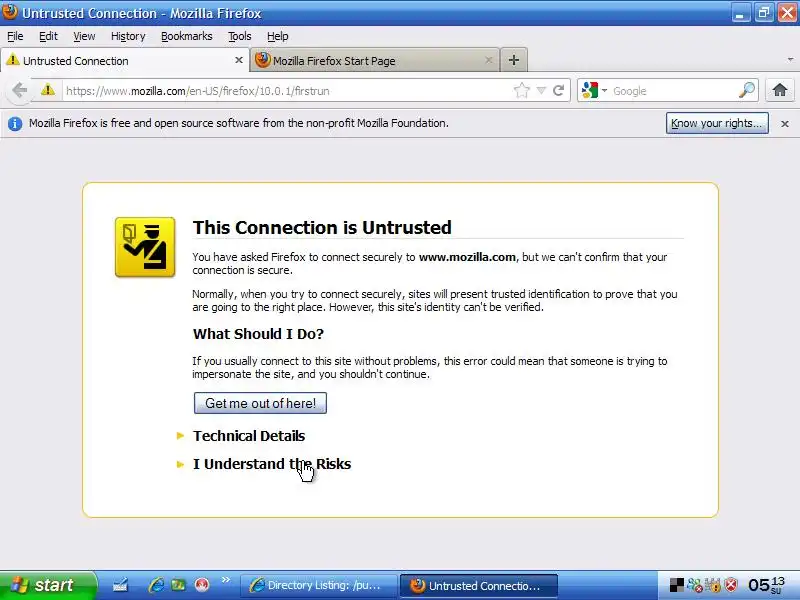Screen dimensions: 800x600
Task: Open the Help menu
Action: [x=278, y=36]
